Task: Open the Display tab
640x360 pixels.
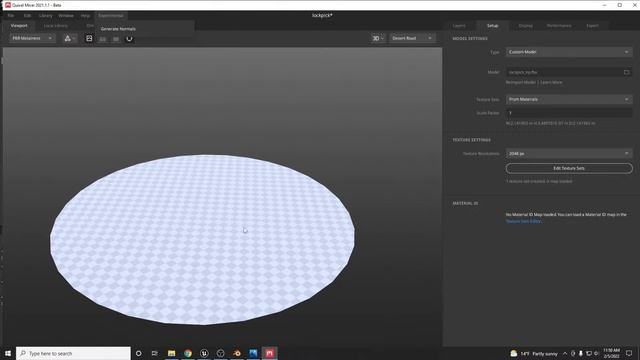Action: (x=525, y=26)
